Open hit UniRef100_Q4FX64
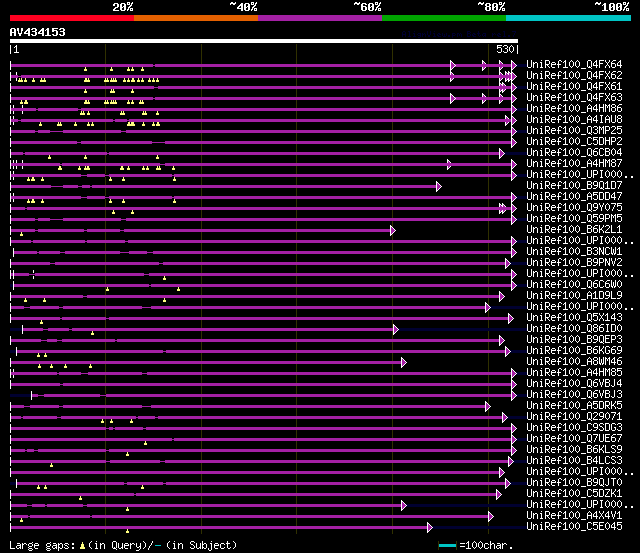Image resolution: width=640 pixels, height=553 pixels. point(574,64)
